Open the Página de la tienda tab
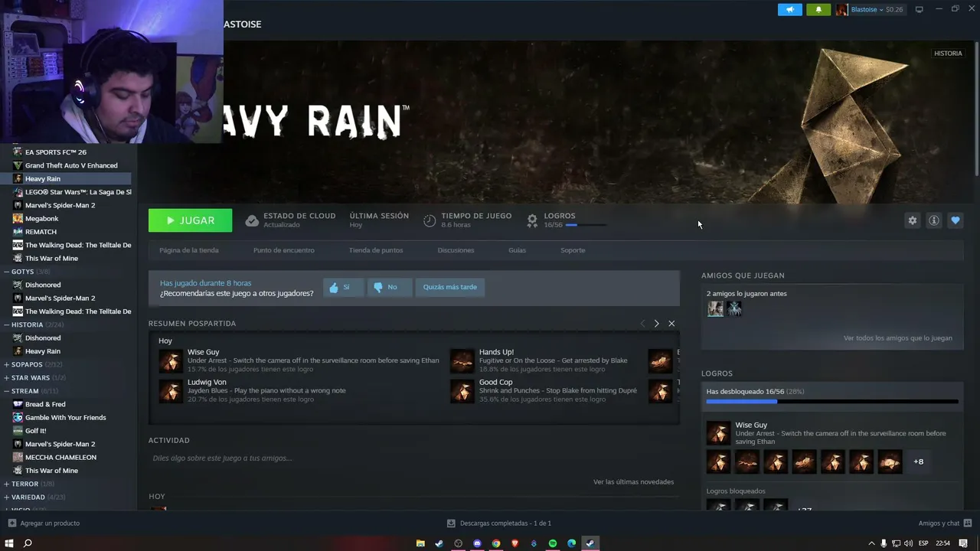 click(189, 250)
